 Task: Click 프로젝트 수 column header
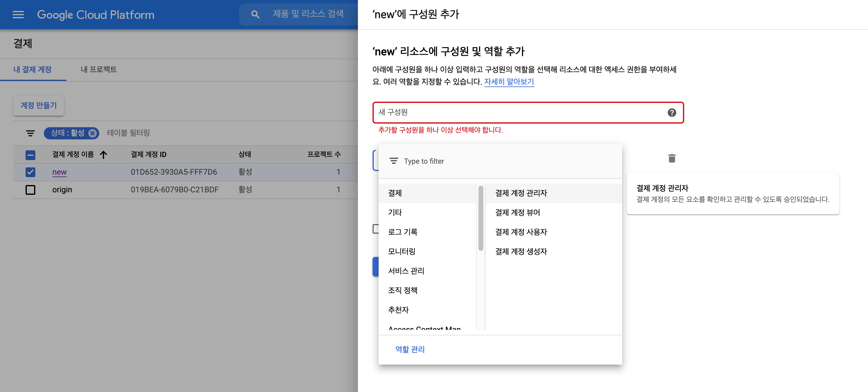pyautogui.click(x=324, y=154)
